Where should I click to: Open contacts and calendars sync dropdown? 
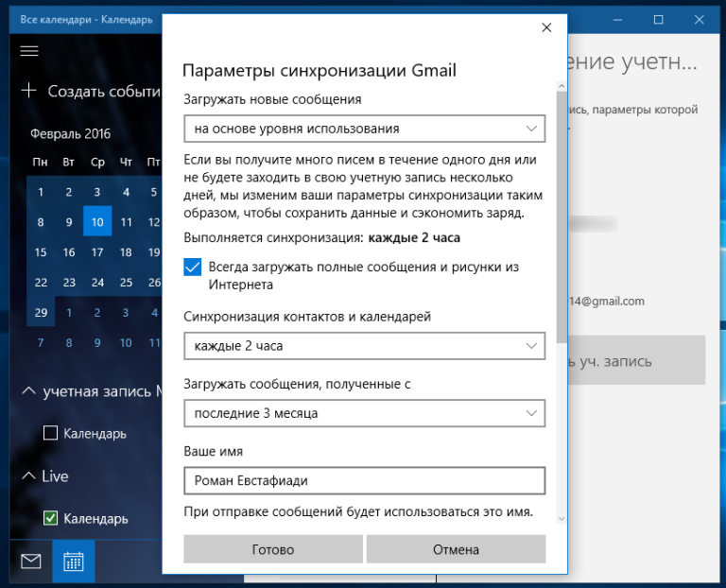364,346
